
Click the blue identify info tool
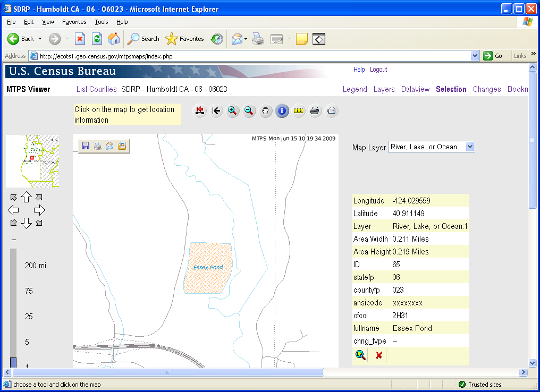(282, 110)
